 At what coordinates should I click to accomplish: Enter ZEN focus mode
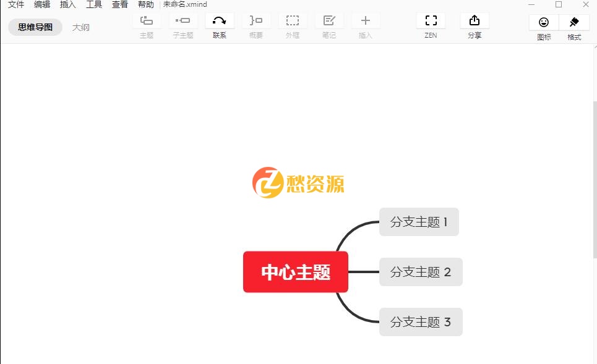tap(430, 25)
